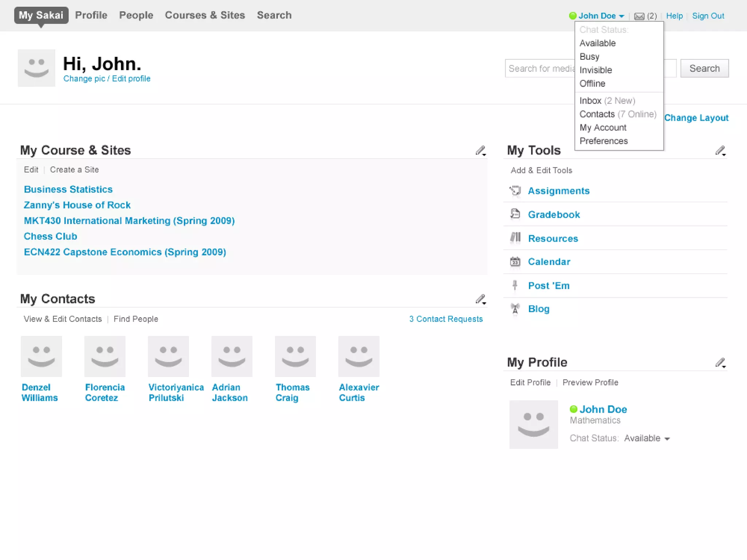Click into the Search for media field

541,69
